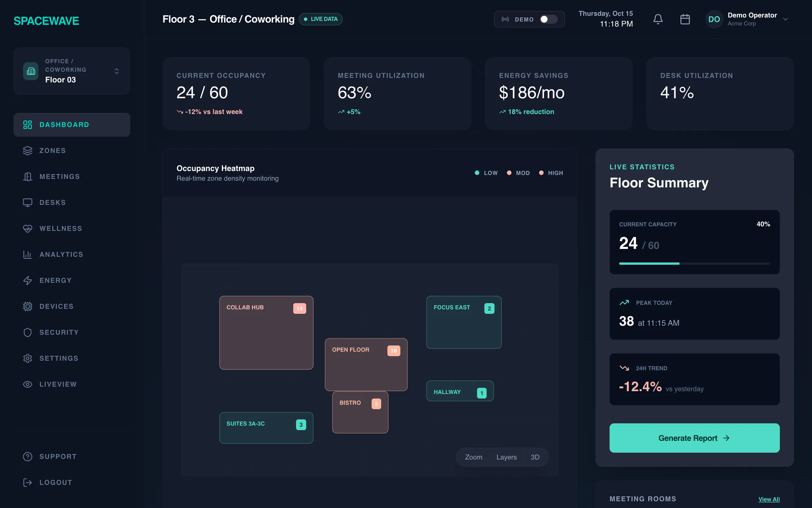Click the DO user avatar

[x=714, y=19]
